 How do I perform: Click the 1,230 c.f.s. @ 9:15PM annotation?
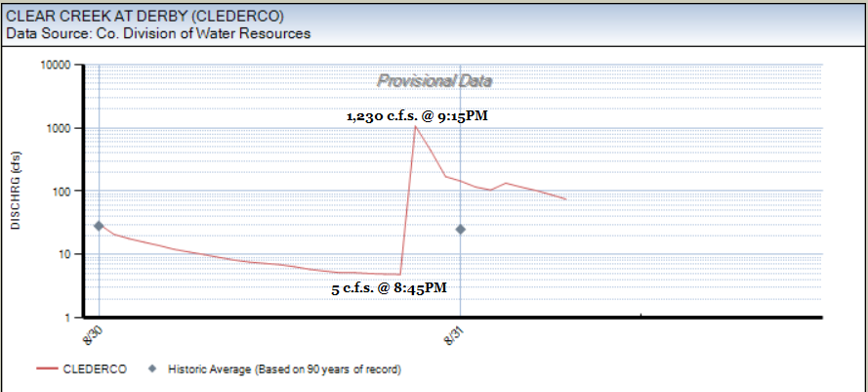(x=417, y=115)
